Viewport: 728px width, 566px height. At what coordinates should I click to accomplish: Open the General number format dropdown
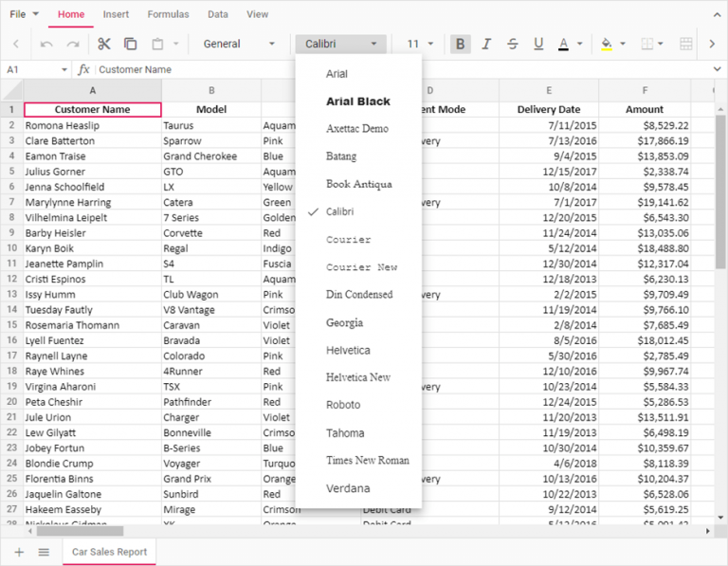tap(239, 44)
